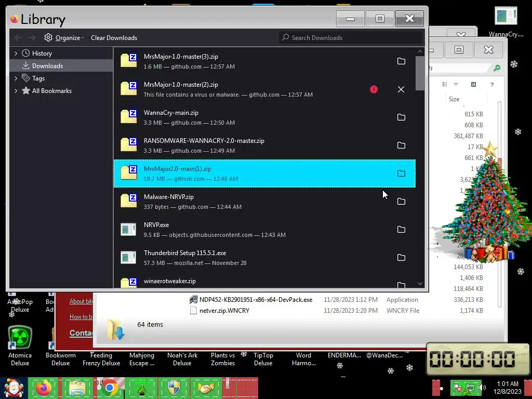Show WannaCry-main.zip in containing folder
532x399 pixels.
pos(401,117)
